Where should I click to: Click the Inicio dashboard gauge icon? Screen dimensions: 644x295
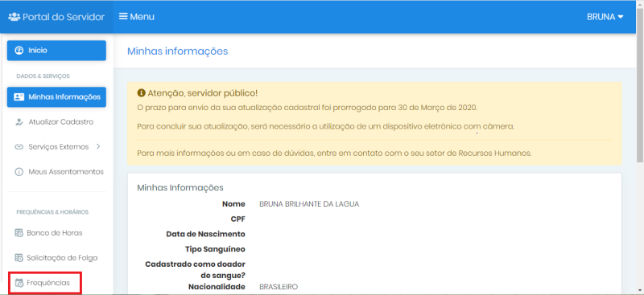click(19, 51)
